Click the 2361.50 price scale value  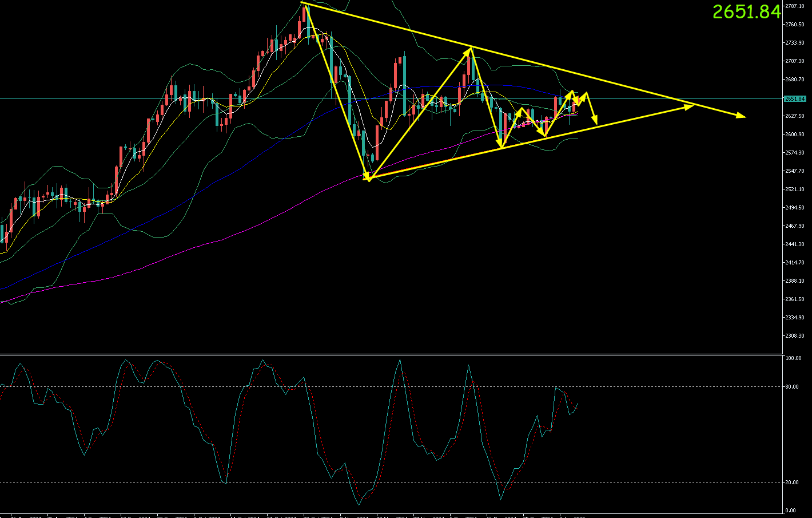[x=795, y=299]
